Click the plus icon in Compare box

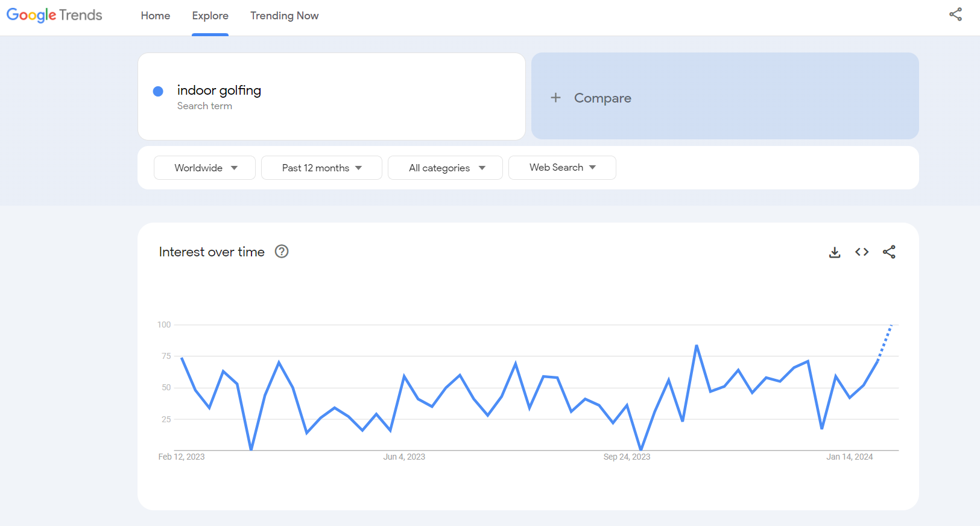click(555, 98)
